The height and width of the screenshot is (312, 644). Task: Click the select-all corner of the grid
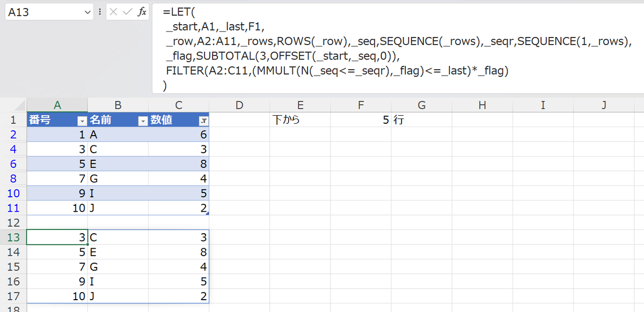13,106
